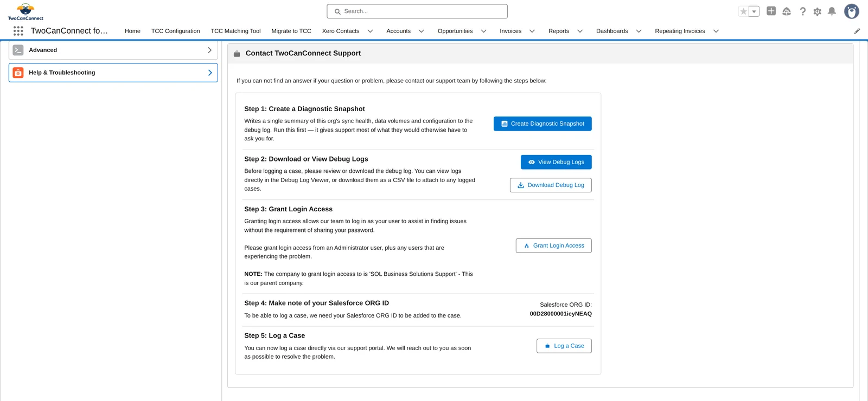
Task: Click the magnifier icon in search box
Action: pos(337,11)
